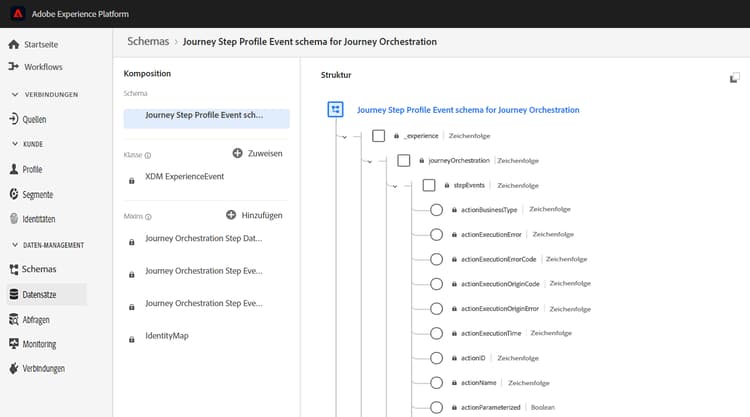The image size is (750, 417).
Task: Click Hinzufügen to add a mixin
Action: 255,215
